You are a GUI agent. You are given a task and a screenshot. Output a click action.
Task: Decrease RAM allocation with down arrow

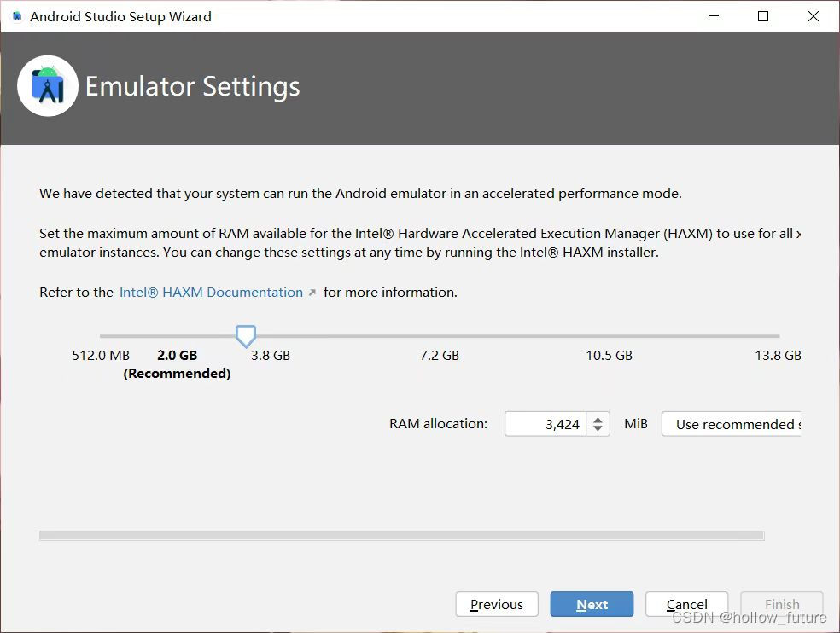click(x=598, y=429)
